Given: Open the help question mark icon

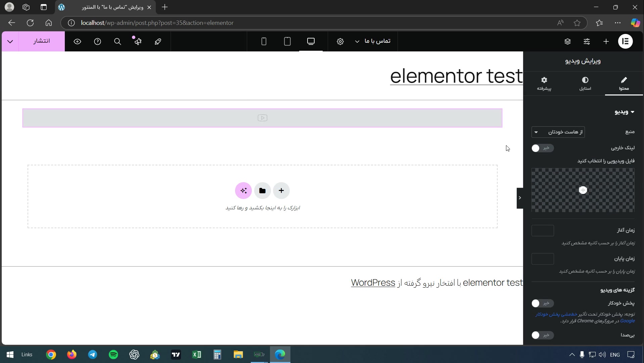Looking at the screenshot, I should 97,41.
